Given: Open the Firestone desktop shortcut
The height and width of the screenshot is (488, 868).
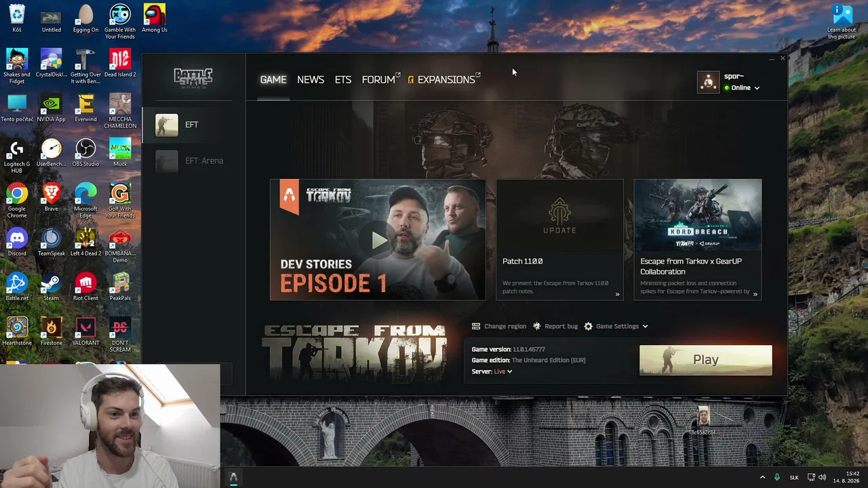Looking at the screenshot, I should tap(52, 332).
